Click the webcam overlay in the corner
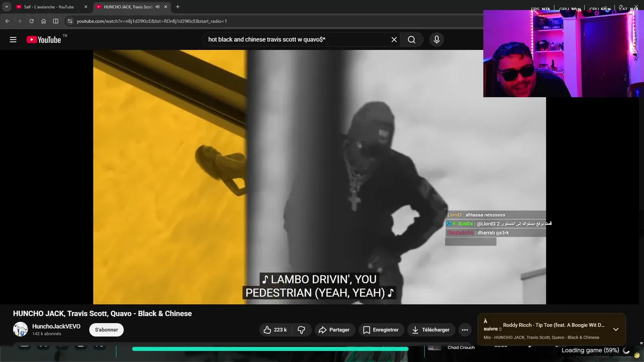Screen dimensions: 644x362 (563, 53)
